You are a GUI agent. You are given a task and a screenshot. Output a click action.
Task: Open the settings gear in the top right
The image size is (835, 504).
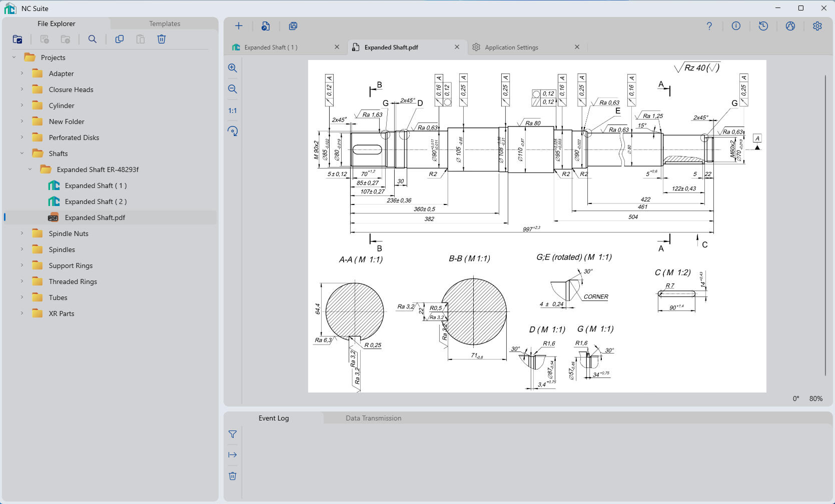coord(817,26)
